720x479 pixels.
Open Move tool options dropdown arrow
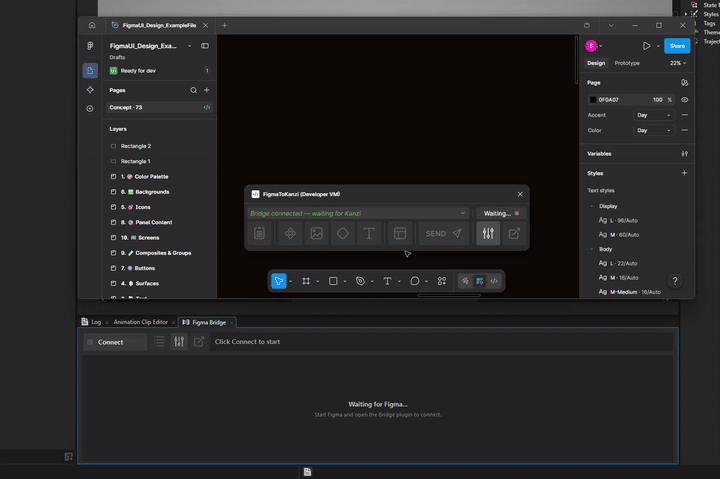click(291, 282)
